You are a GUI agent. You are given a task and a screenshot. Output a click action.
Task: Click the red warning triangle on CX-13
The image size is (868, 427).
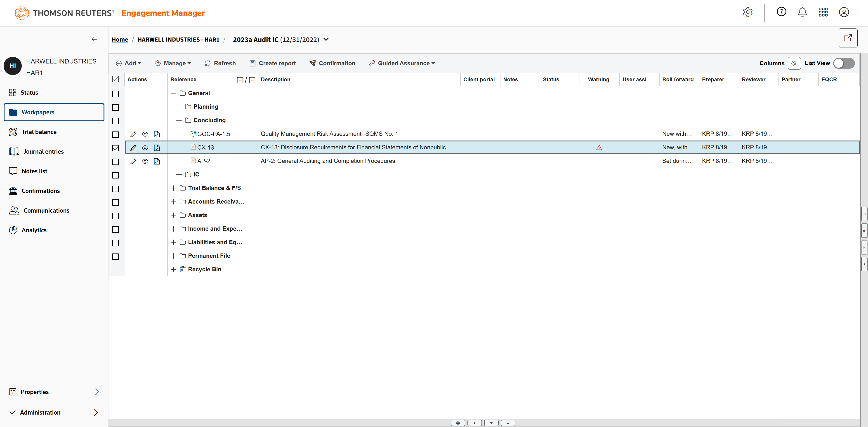tap(599, 148)
